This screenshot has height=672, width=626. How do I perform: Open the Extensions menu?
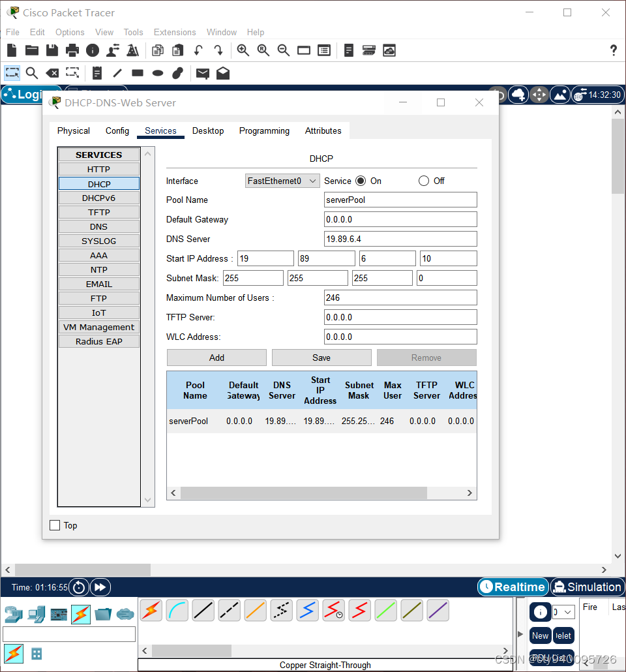tap(175, 32)
